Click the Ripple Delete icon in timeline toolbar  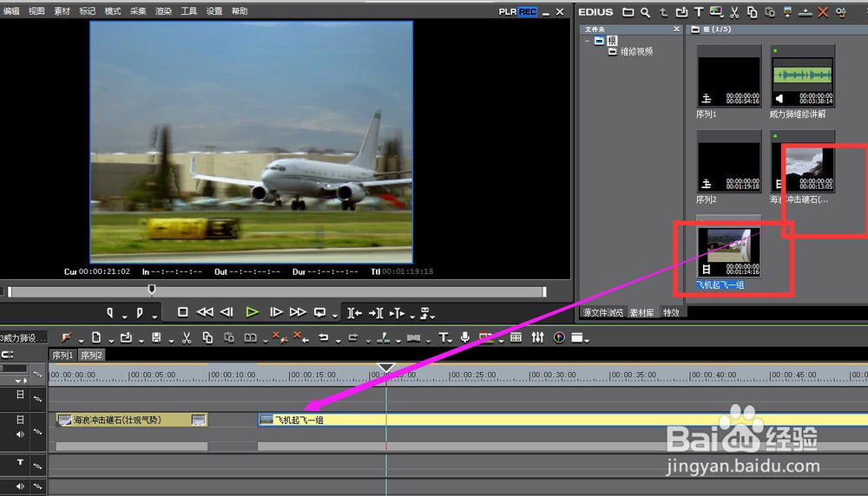[x=300, y=337]
